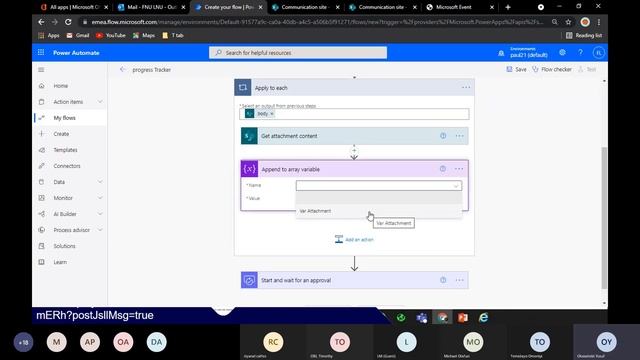The height and width of the screenshot is (360, 640).
Task: Click Add an action
Action: coord(354,240)
